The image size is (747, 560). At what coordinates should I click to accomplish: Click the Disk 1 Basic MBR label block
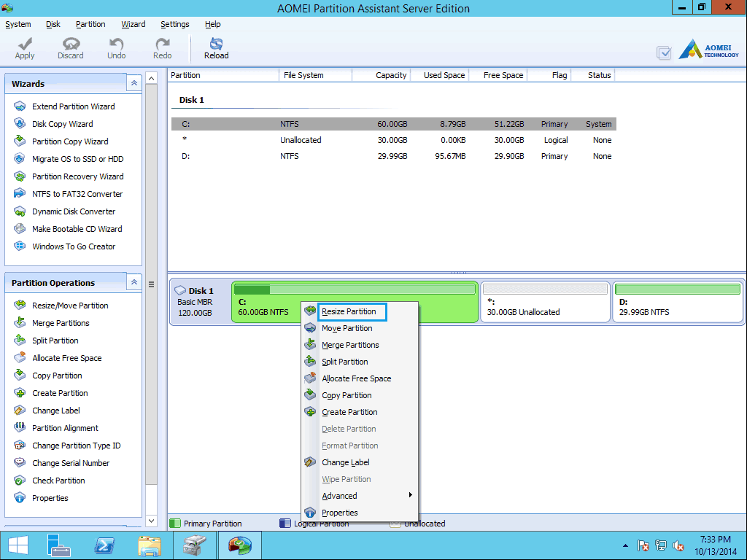pyautogui.click(x=201, y=302)
